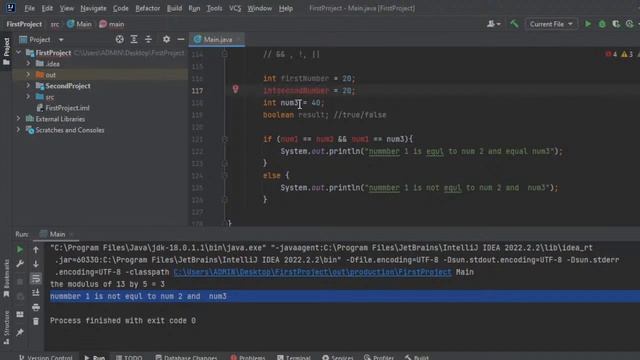
Task: Open the Version Control tool window
Action: pos(45,357)
